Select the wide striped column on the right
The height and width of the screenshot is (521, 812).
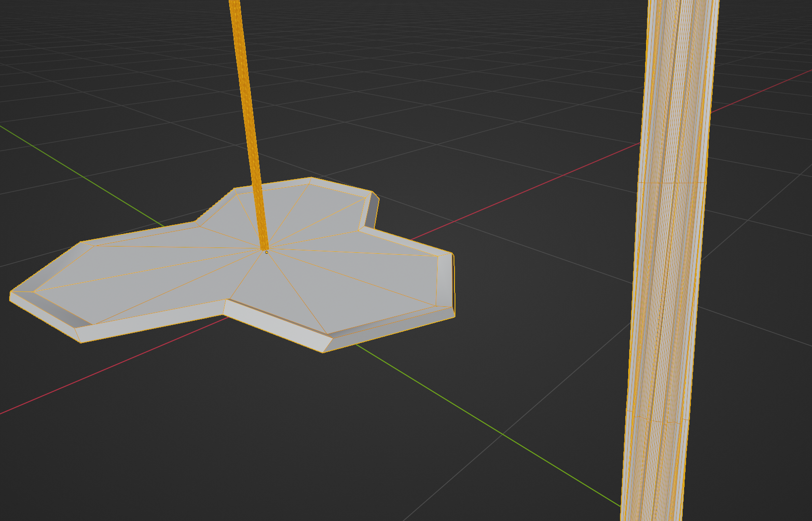point(670,260)
